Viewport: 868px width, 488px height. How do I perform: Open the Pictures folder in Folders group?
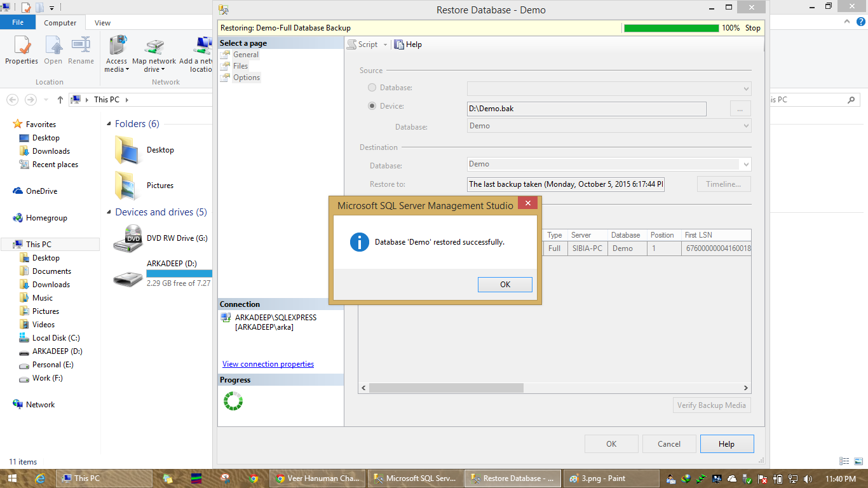[144, 186]
